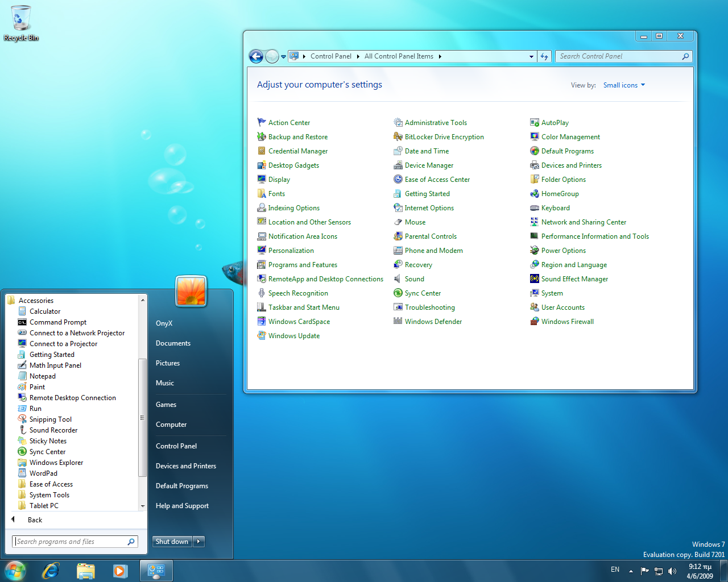Click the Control Panel back arrow
Viewport: 728px width, 582px height.
(x=256, y=56)
